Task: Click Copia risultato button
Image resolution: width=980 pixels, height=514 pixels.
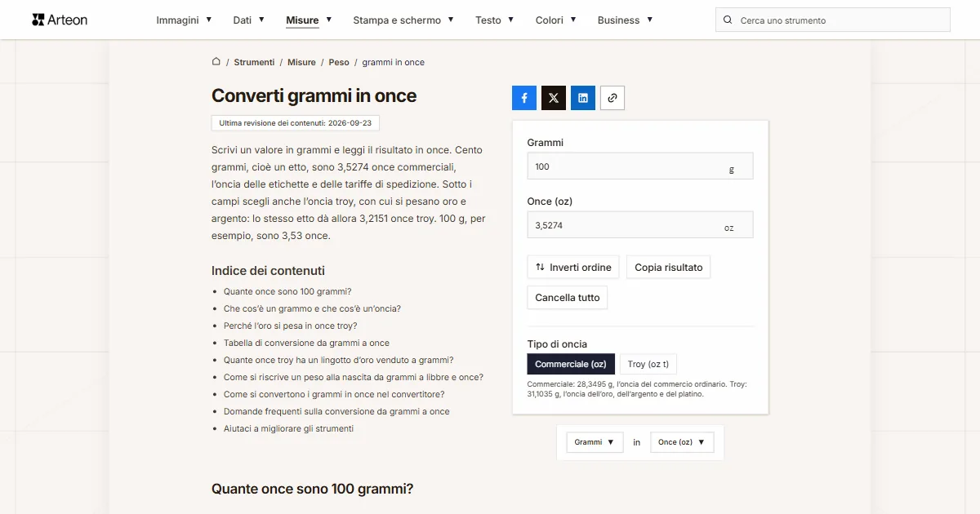Action: [x=669, y=268]
